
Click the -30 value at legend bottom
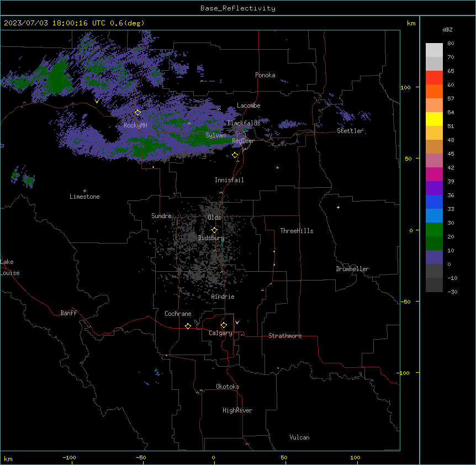pyautogui.click(x=452, y=292)
